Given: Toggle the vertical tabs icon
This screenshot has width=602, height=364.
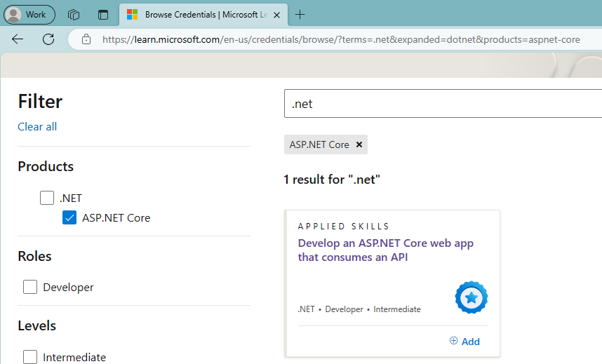Looking at the screenshot, I should pos(103,14).
